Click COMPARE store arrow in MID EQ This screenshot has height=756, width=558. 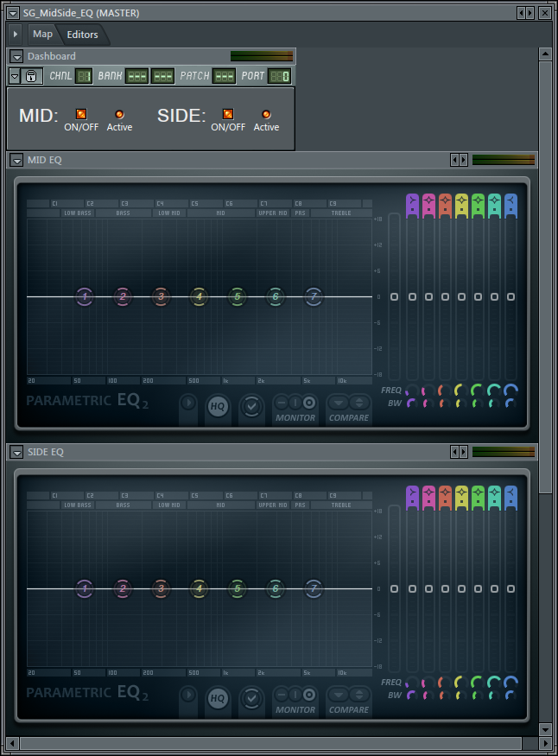[x=339, y=402]
